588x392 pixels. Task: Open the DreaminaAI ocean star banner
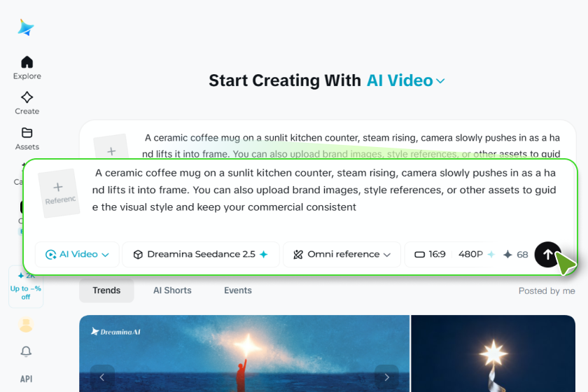[x=244, y=353]
